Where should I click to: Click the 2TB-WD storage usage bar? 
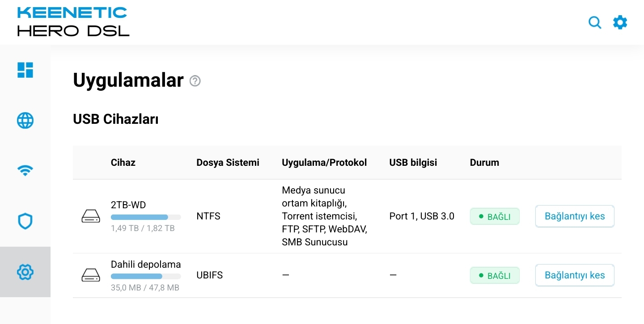[146, 217]
